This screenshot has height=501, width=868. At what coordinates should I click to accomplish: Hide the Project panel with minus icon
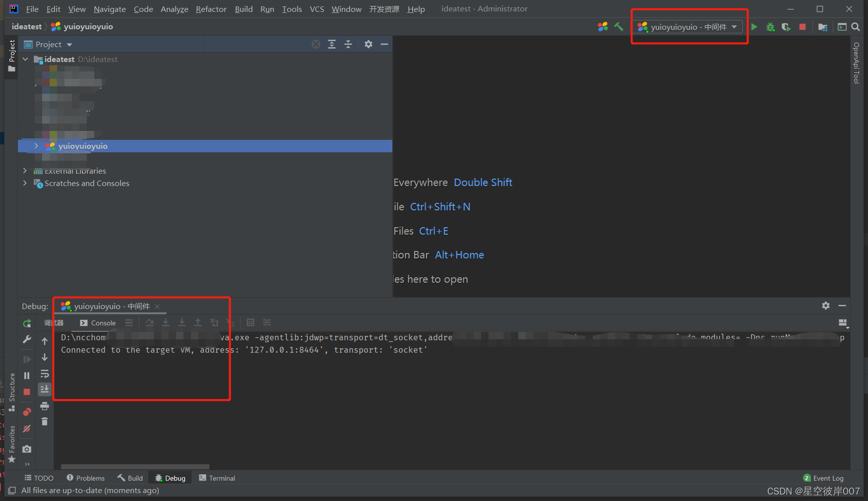(x=384, y=44)
